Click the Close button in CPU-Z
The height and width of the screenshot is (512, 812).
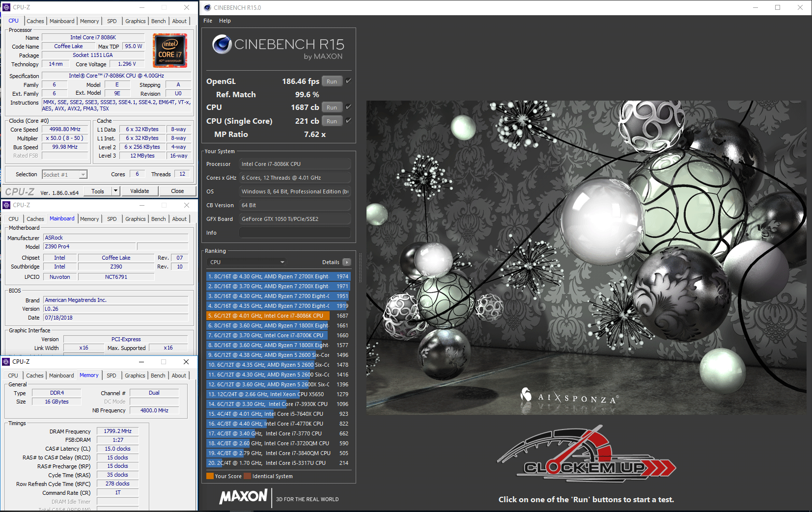coord(178,191)
